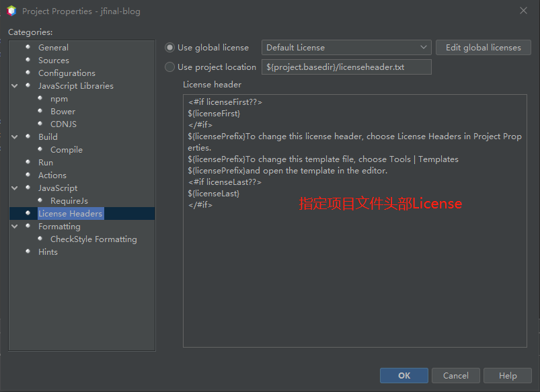Click the licenseheader.txt path field
The height and width of the screenshot is (392, 540).
pos(346,67)
